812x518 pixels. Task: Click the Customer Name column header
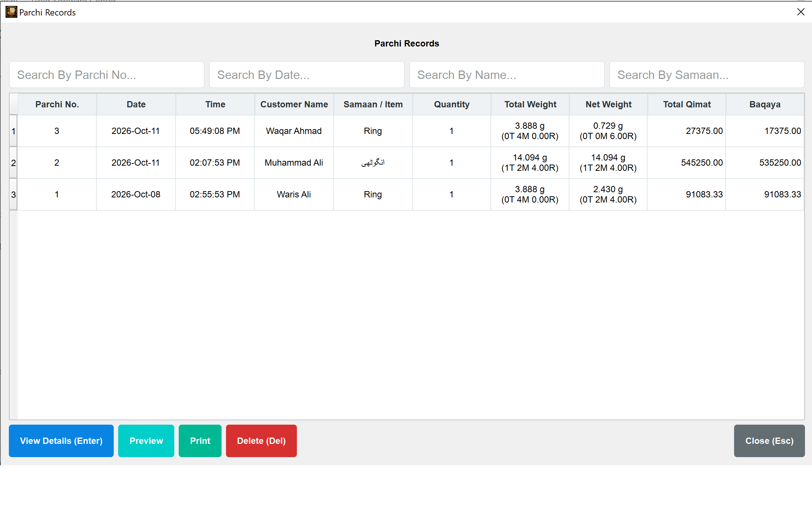(x=294, y=104)
